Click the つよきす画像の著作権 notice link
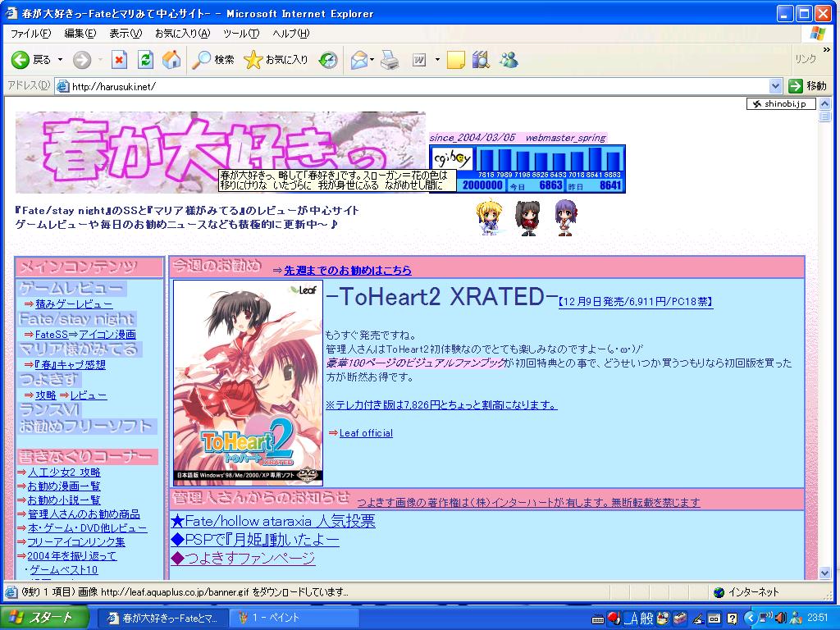Viewport: 840px width, 630px height. 529,502
